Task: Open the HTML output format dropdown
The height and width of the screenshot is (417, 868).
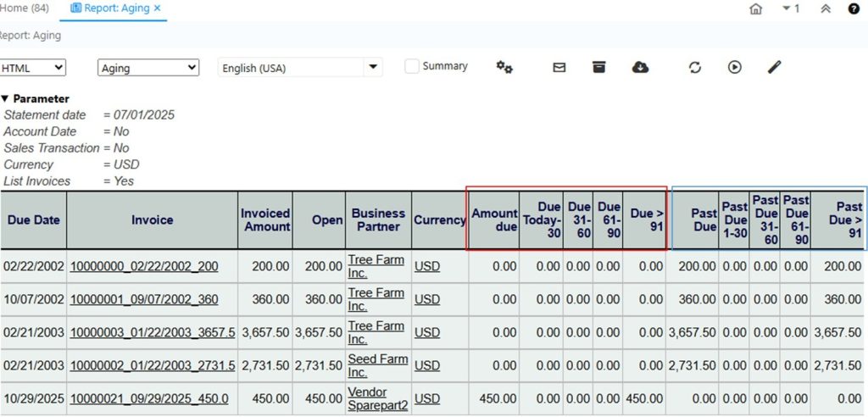Action: pyautogui.click(x=33, y=68)
